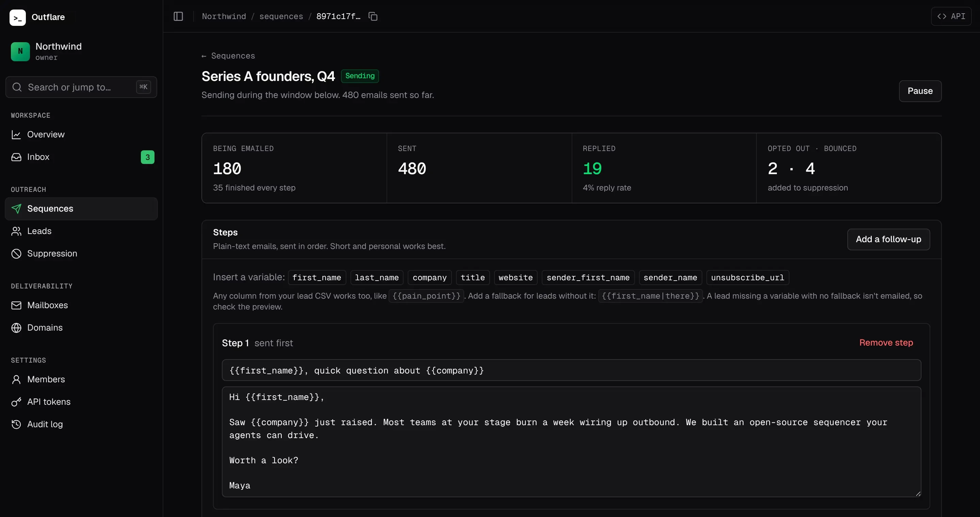980x517 pixels.
Task: Click the Sequences paper plane icon
Action: coord(16,209)
